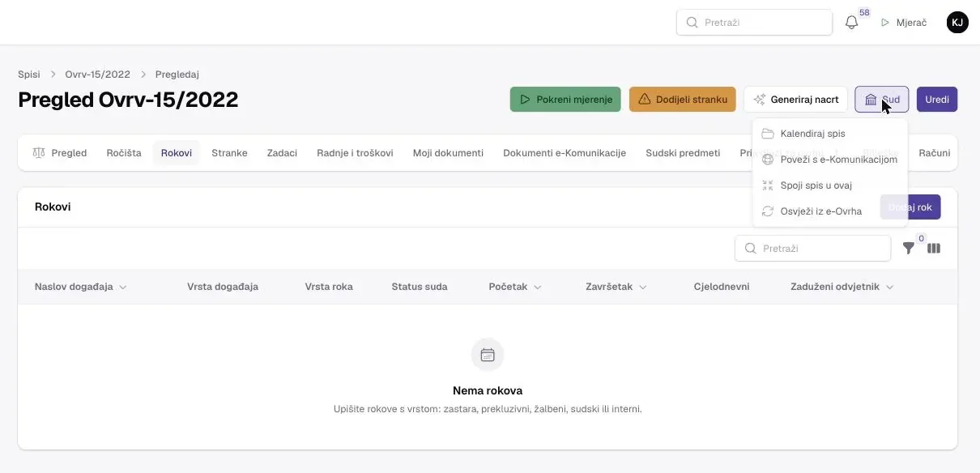Screen dimensions: 980x473
Task: Go to Spisi breadcrumb link
Action: pos(29,75)
